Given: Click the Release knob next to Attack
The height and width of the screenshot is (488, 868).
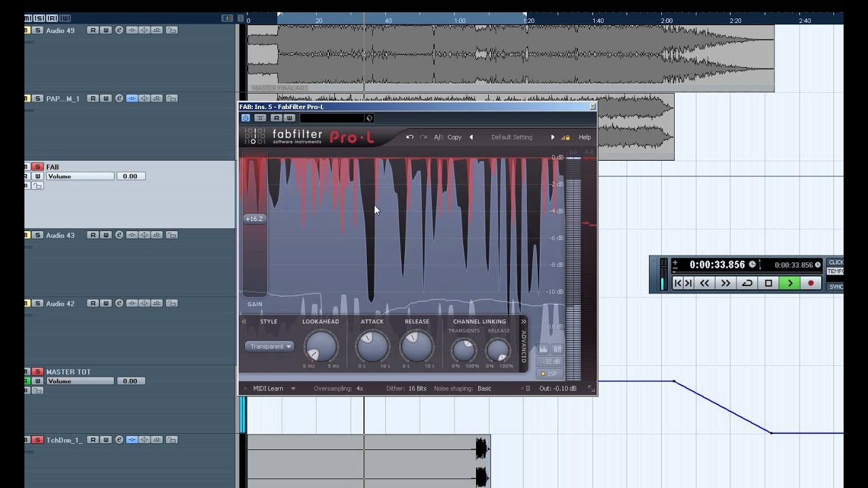Looking at the screenshot, I should coord(417,346).
